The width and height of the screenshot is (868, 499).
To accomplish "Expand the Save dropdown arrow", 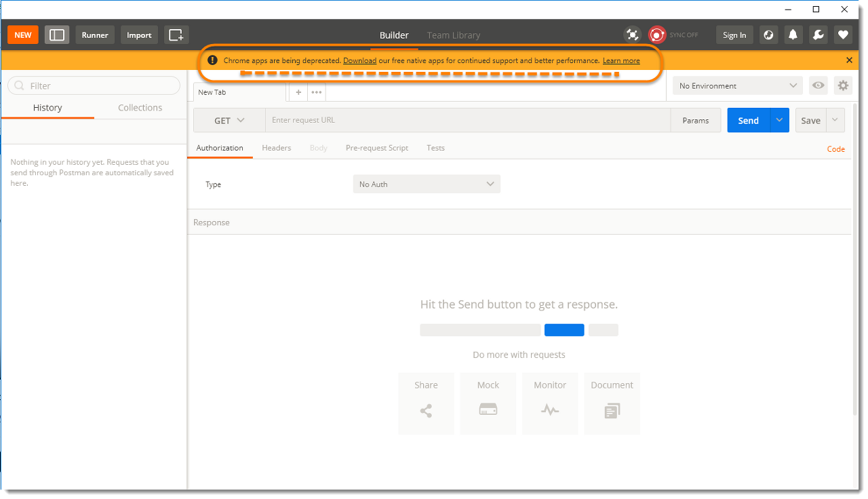I will [835, 121].
